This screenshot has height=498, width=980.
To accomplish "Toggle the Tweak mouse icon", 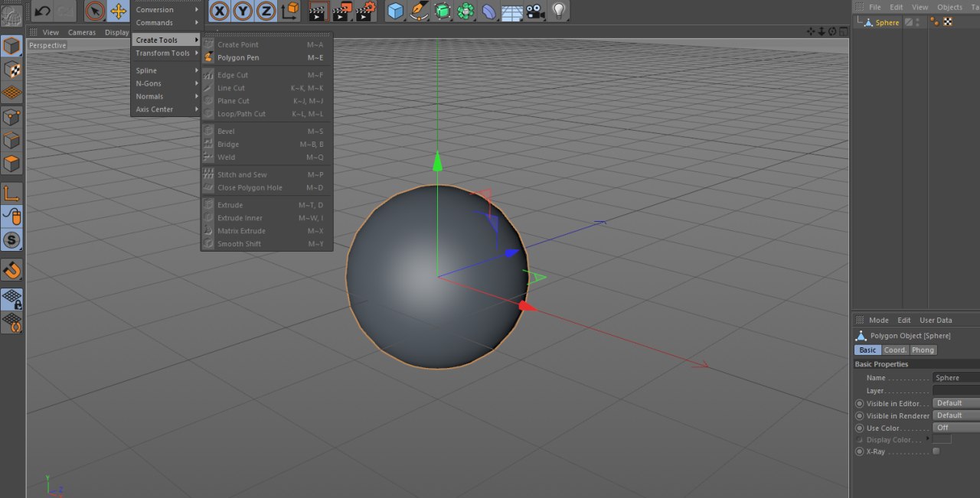I will coord(11,216).
